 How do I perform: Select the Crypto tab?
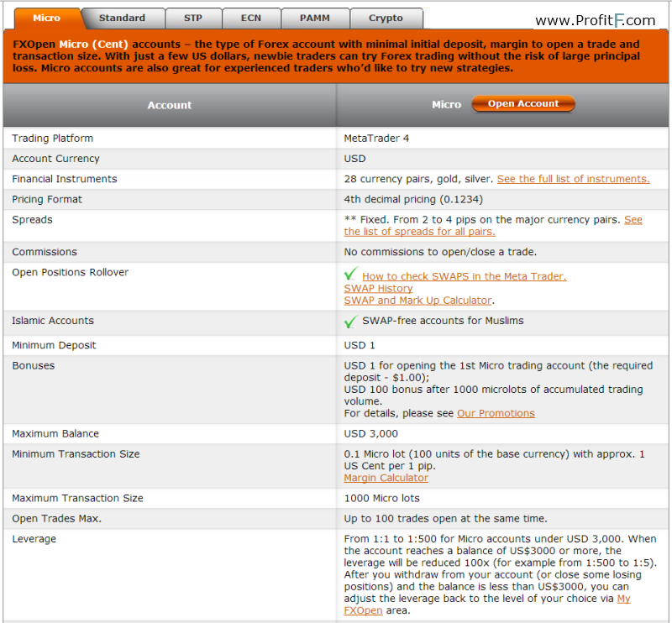click(386, 18)
